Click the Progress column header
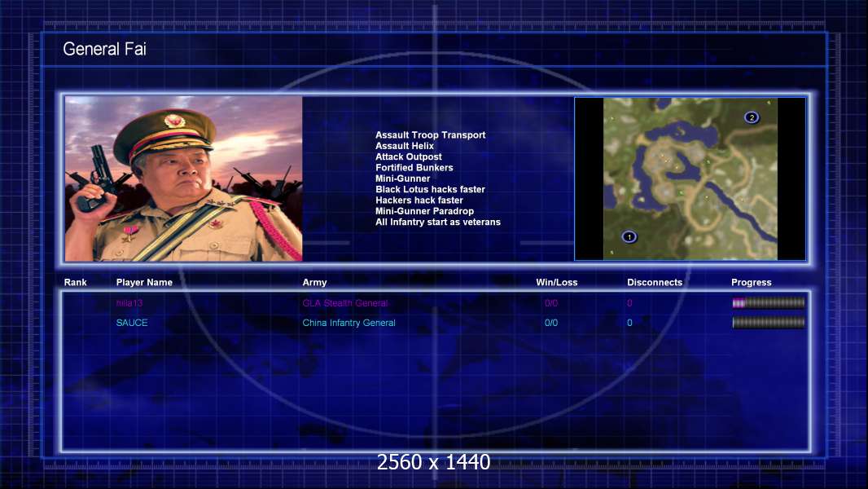This screenshot has height=489, width=868. 752,283
